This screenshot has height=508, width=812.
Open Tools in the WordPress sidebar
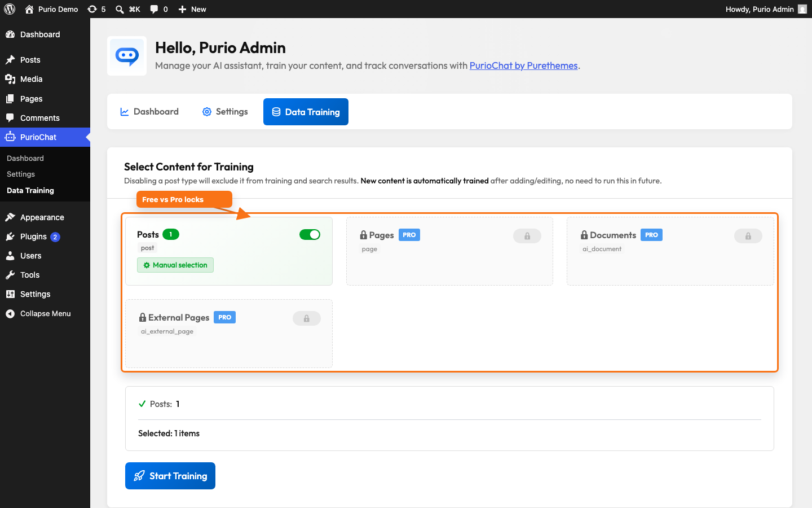(45, 275)
